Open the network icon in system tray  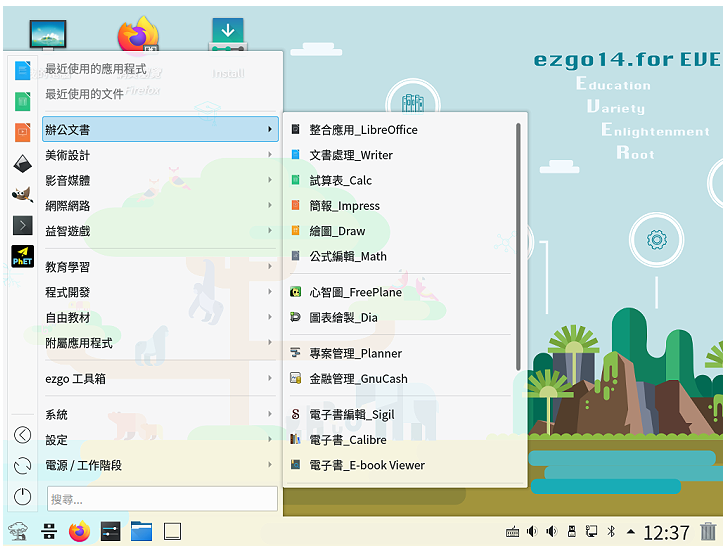pos(592,531)
